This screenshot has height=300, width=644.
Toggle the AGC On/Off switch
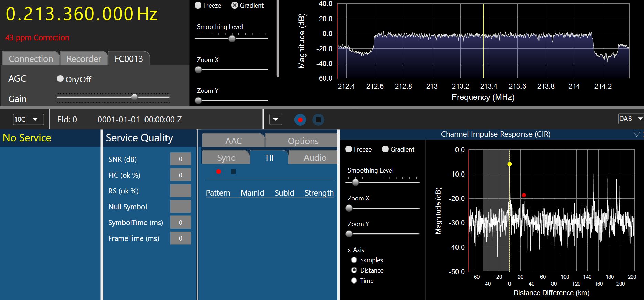pos(60,79)
